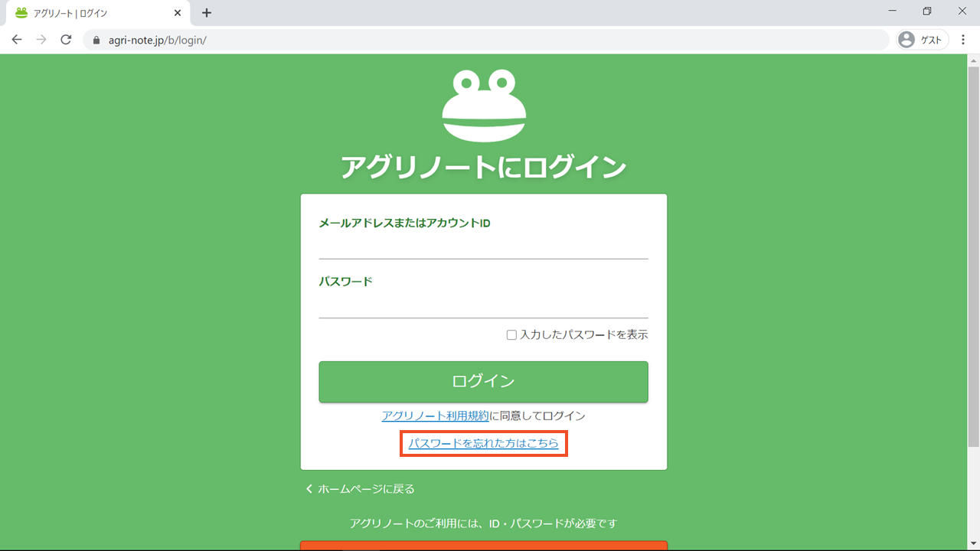Viewport: 980px width, 551px height.
Task: Click the address bar URL agri-note.jp/b/login/
Action: tap(158, 40)
